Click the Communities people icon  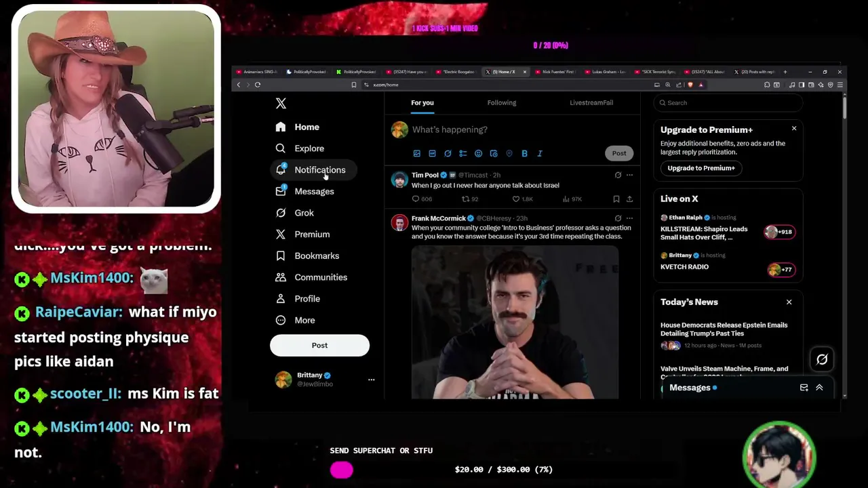click(x=281, y=277)
